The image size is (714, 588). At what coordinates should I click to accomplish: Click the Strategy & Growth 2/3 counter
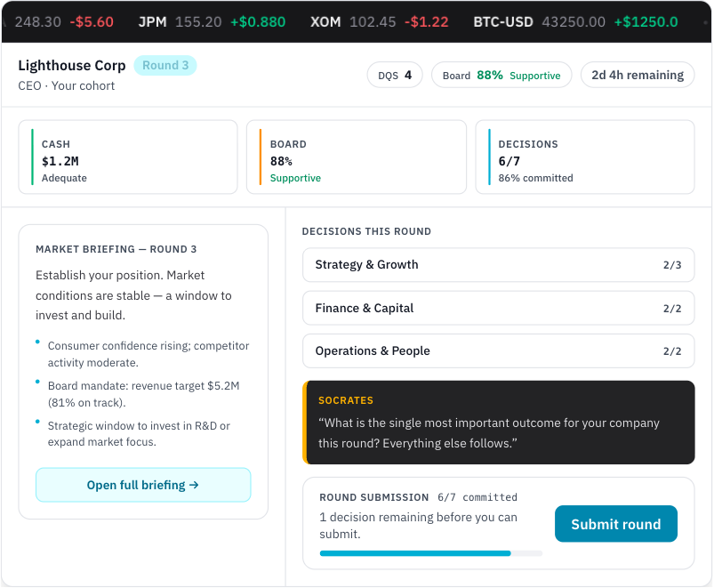click(672, 265)
